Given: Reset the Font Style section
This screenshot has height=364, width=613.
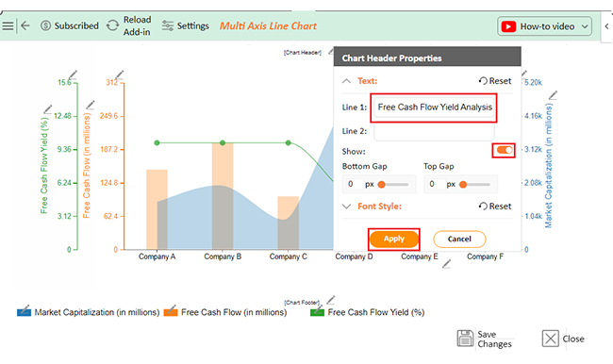Looking at the screenshot, I should tap(495, 207).
